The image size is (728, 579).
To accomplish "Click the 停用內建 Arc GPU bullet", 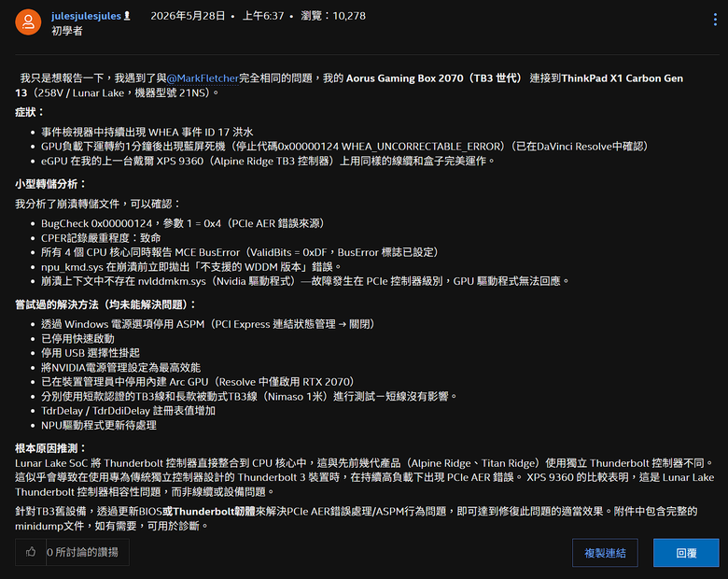I will click(x=197, y=382).
